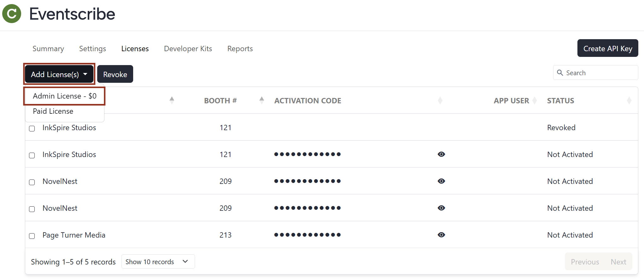Click the Next page button
The height and width of the screenshot is (279, 644).
coord(618,262)
